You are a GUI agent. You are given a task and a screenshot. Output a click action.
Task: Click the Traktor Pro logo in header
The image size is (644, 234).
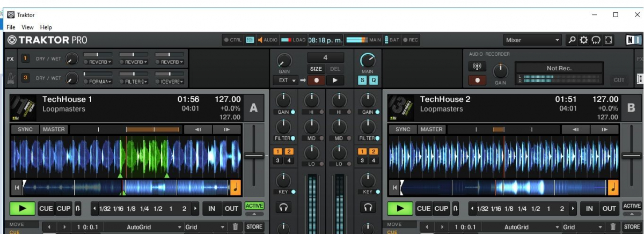point(47,40)
